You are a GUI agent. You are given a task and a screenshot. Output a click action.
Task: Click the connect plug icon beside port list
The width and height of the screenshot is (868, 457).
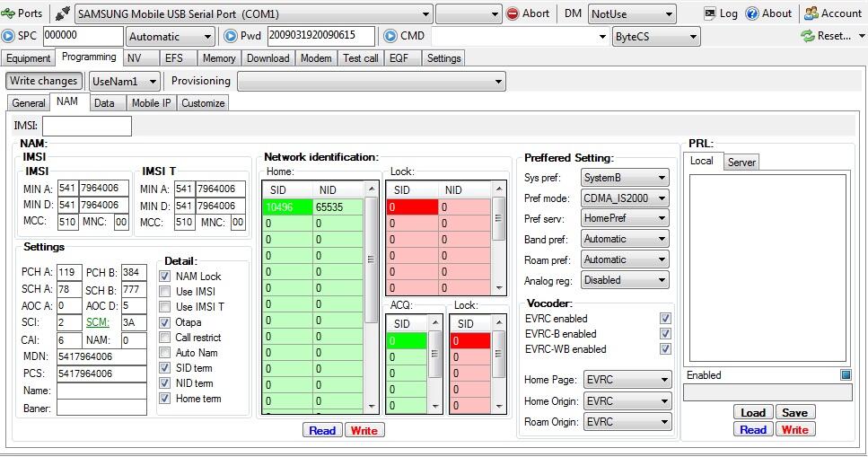coord(62,13)
